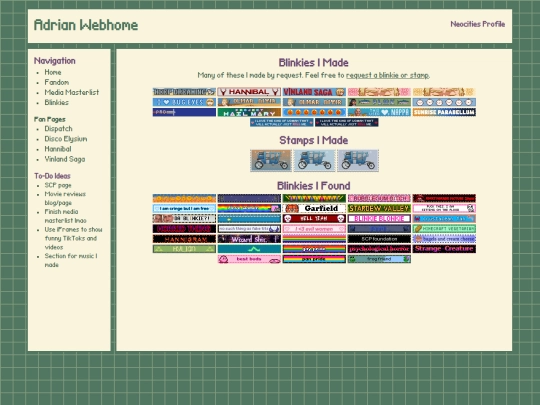This screenshot has width=540, height=405.
Task: Click the Wizard Shit blinkie
Action: (249, 239)
